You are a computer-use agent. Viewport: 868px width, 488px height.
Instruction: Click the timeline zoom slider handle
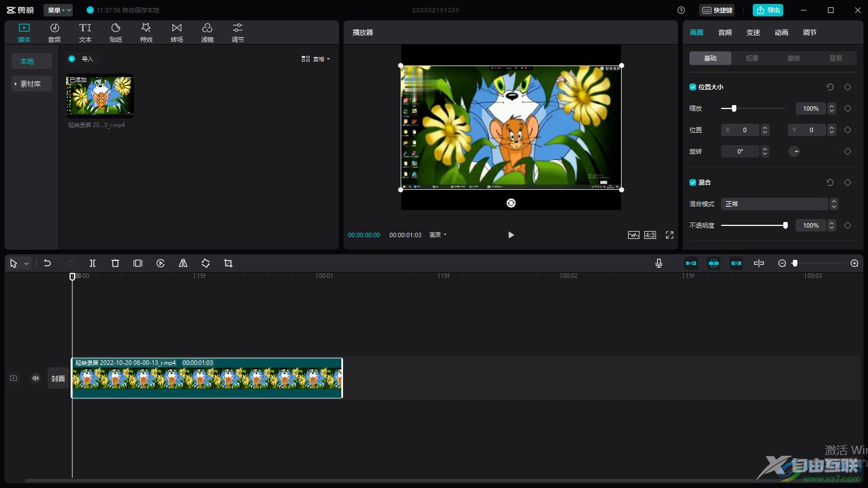[795, 263]
